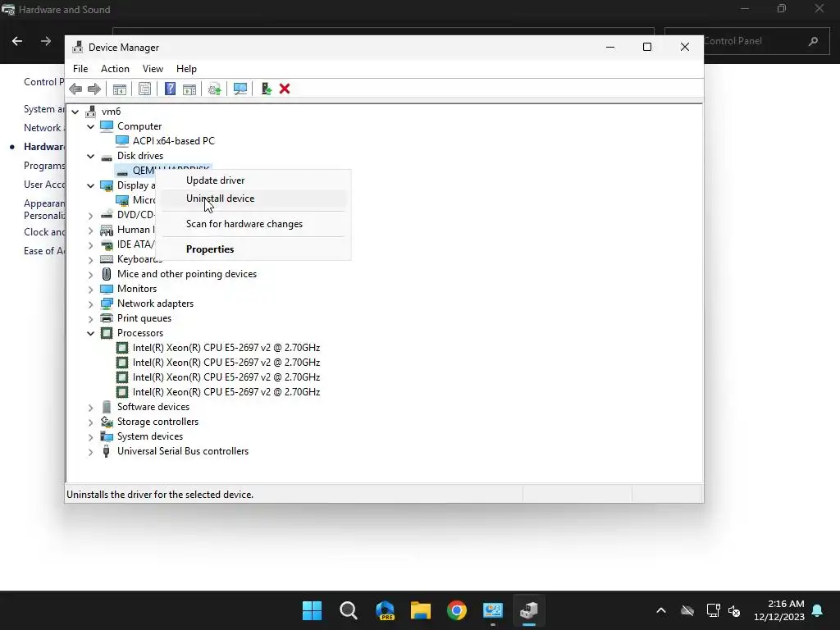Launch Google Chrome from the taskbar
This screenshot has height=630, width=840.
[x=456, y=610]
